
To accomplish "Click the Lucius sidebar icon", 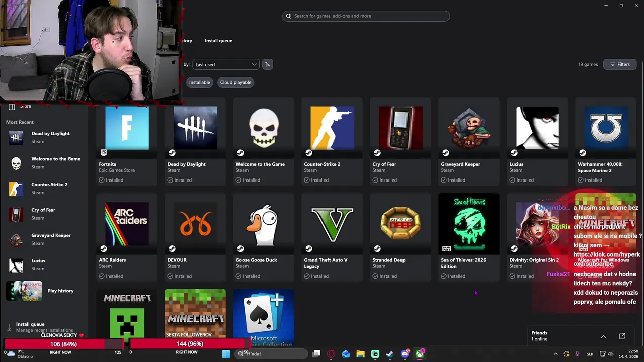I will 16,265.
